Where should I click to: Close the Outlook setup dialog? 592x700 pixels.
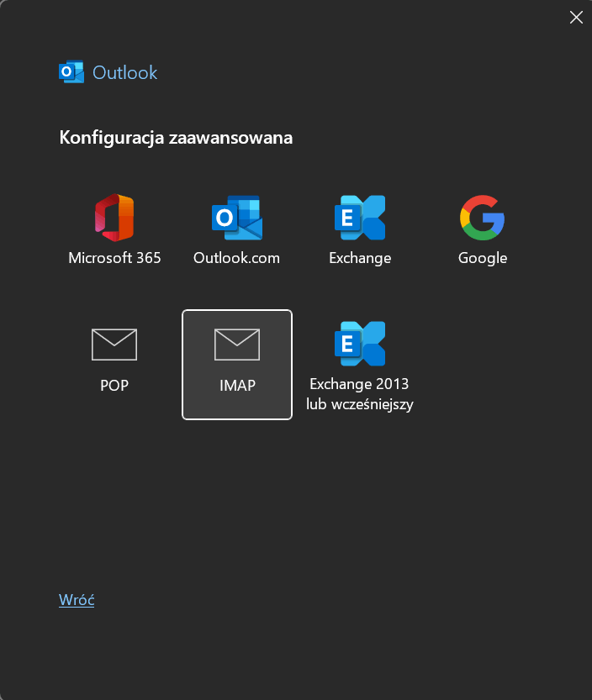pos(576,17)
